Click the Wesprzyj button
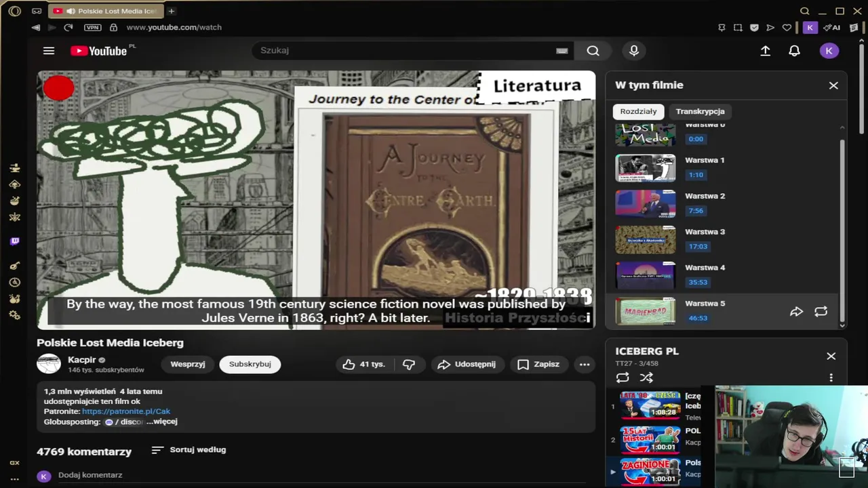 coord(188,364)
